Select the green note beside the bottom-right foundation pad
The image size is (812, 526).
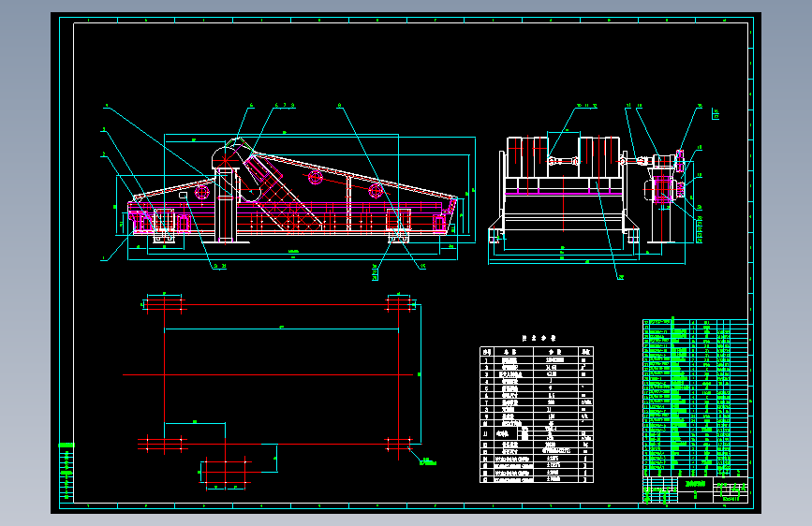click(x=428, y=461)
